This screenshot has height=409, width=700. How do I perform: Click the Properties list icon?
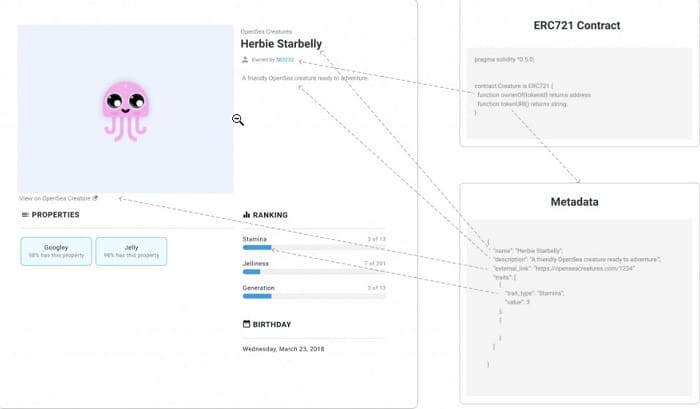[x=25, y=215]
